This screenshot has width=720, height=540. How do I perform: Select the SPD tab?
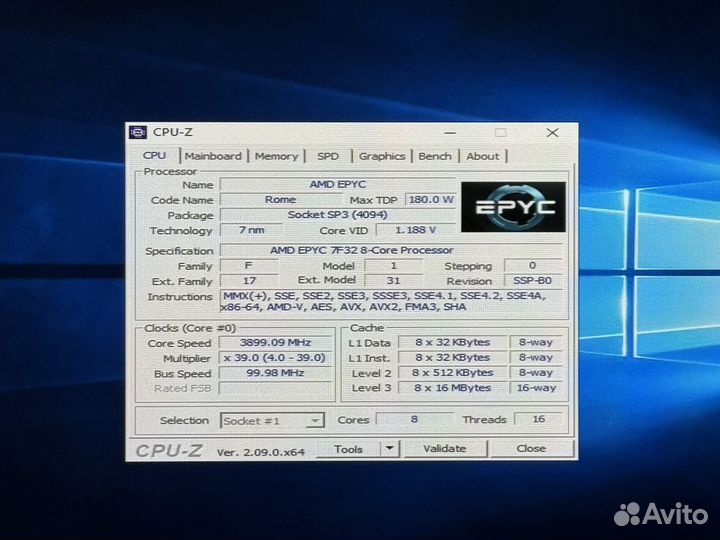click(x=328, y=156)
